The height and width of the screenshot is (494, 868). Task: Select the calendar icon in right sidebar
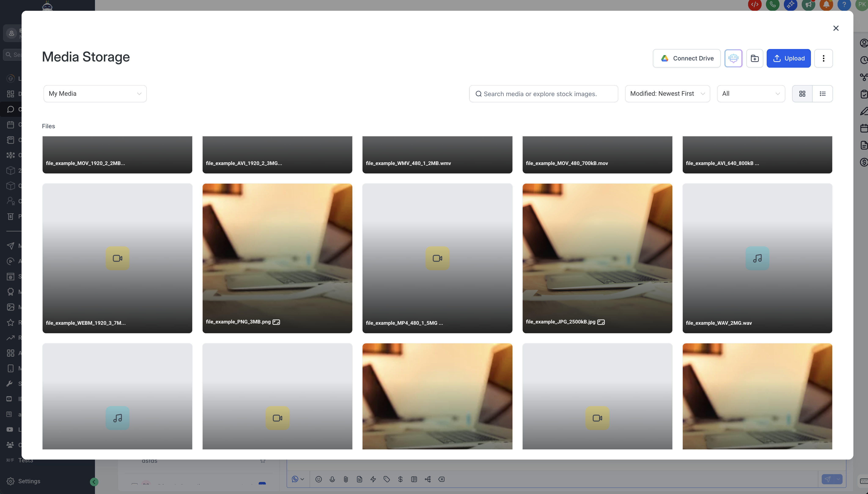click(x=864, y=128)
